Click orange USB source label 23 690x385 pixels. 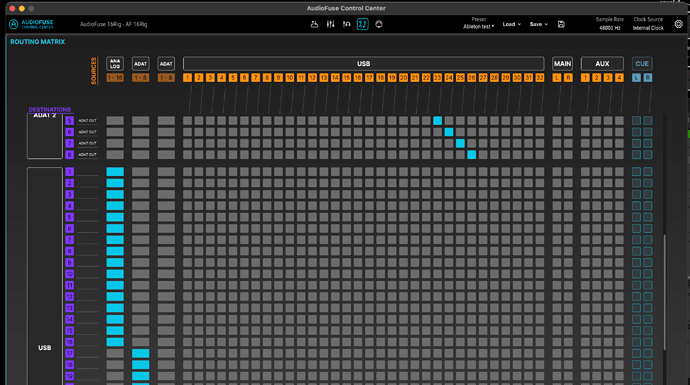pyautogui.click(x=437, y=78)
